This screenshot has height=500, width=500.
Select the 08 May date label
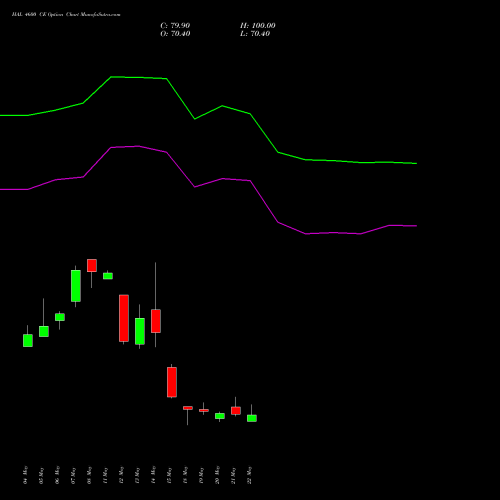click(x=90, y=475)
